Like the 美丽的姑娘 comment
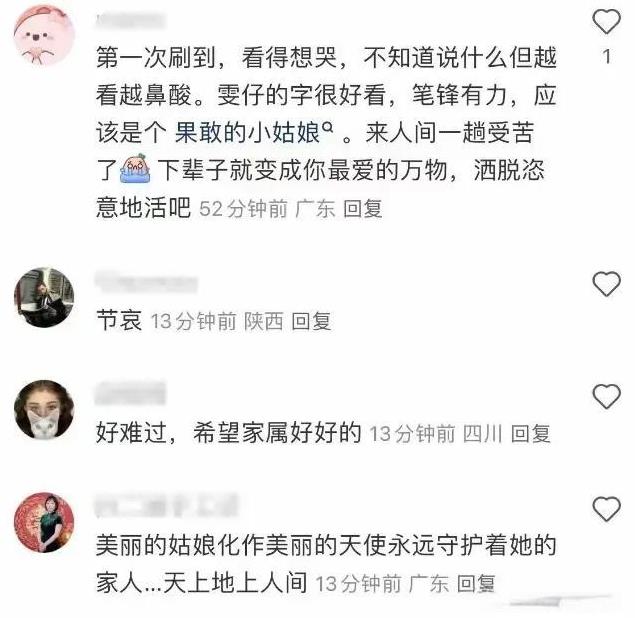Image resolution: width=635 pixels, height=618 pixels. (x=606, y=509)
